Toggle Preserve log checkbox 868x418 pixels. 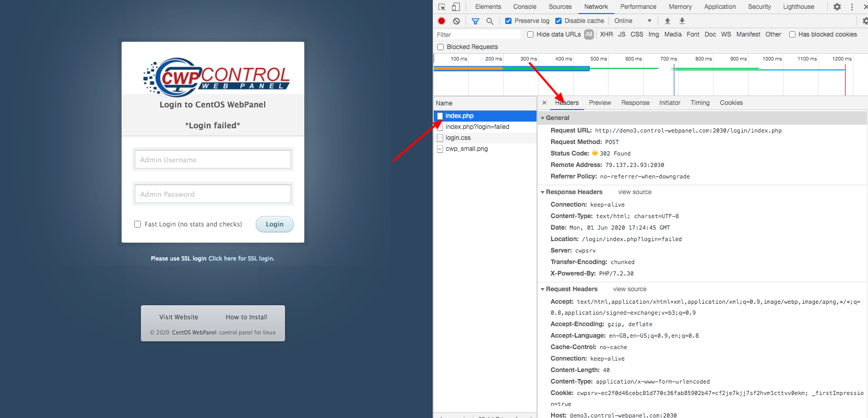[x=508, y=21]
